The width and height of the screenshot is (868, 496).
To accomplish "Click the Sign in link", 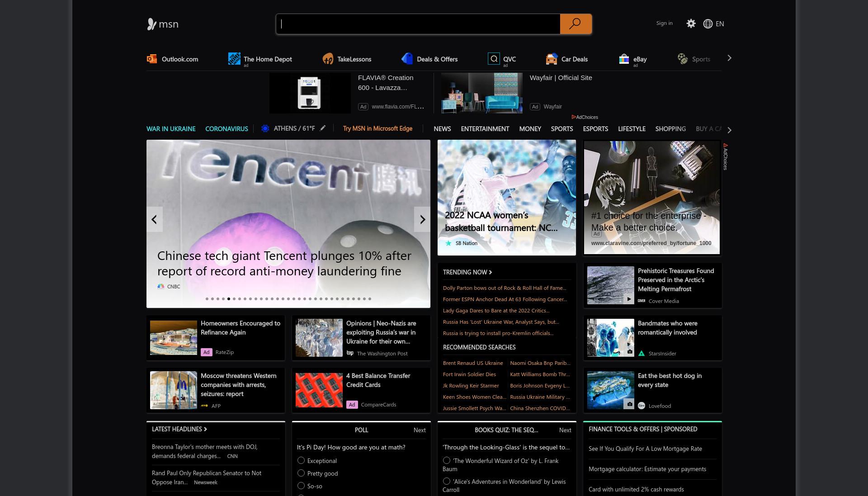I will click(664, 23).
